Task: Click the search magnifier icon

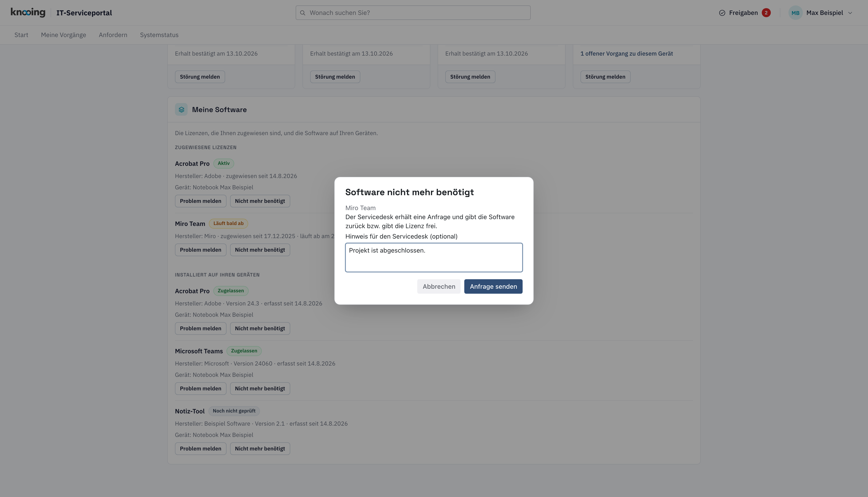Action: pyautogui.click(x=302, y=13)
